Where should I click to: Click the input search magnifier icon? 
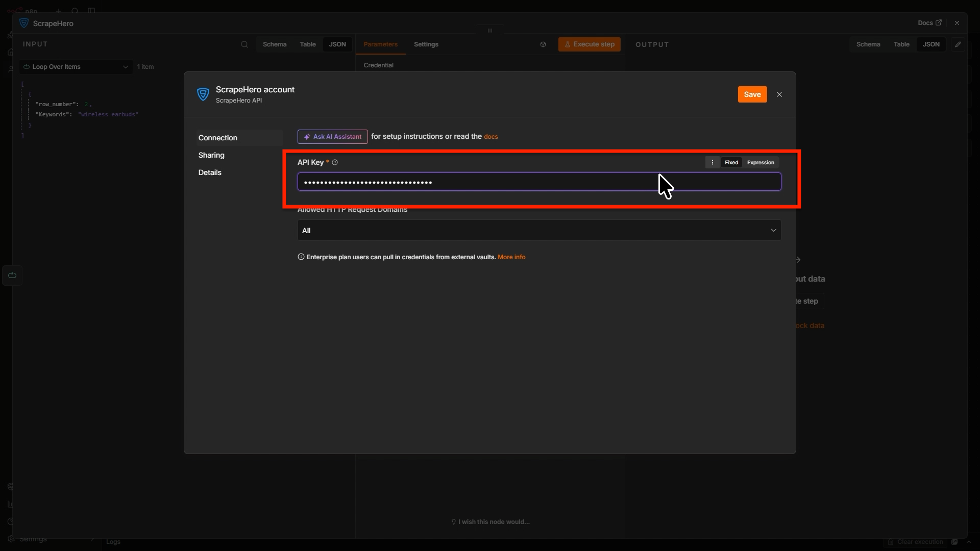[x=244, y=44]
